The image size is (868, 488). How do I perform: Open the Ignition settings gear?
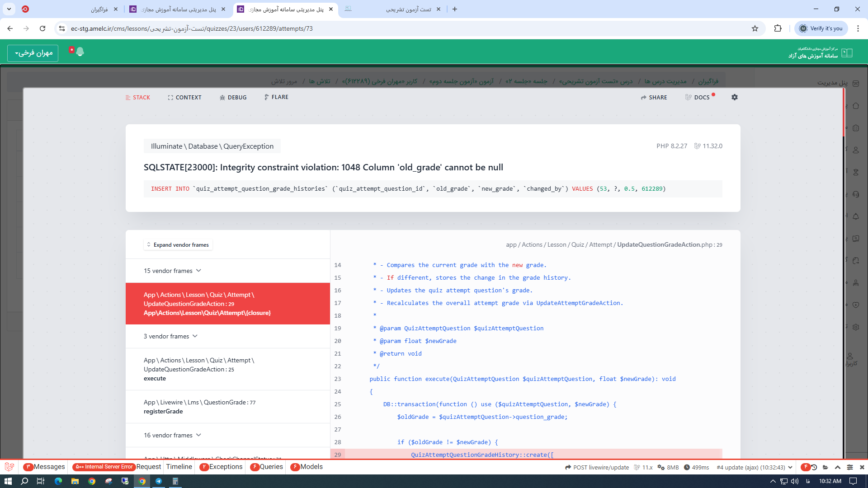click(735, 97)
